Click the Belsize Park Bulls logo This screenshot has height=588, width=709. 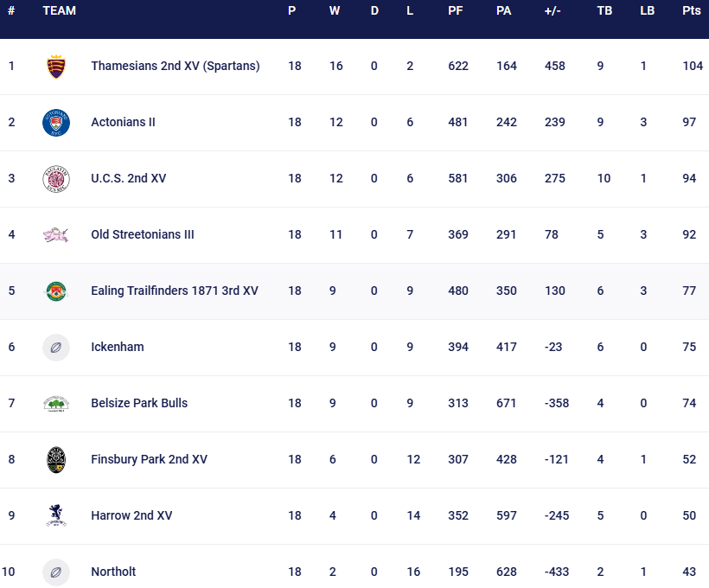click(x=56, y=403)
